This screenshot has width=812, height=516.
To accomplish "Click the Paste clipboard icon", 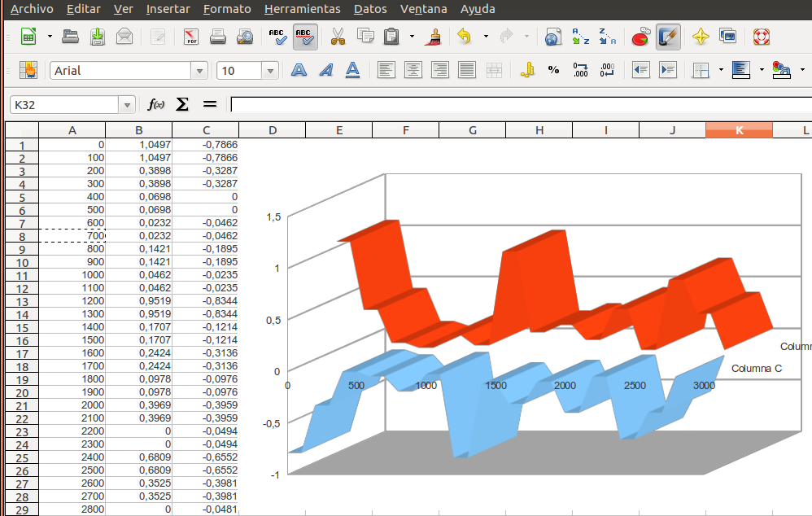I will (391, 37).
